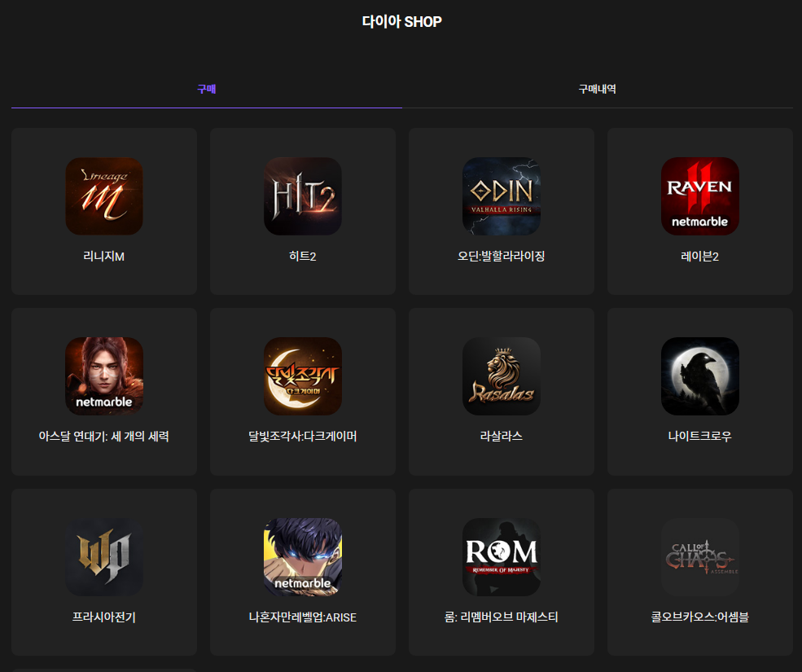Select the Night Crows raven icon
Viewport: 802px width, 672px height.
click(699, 376)
